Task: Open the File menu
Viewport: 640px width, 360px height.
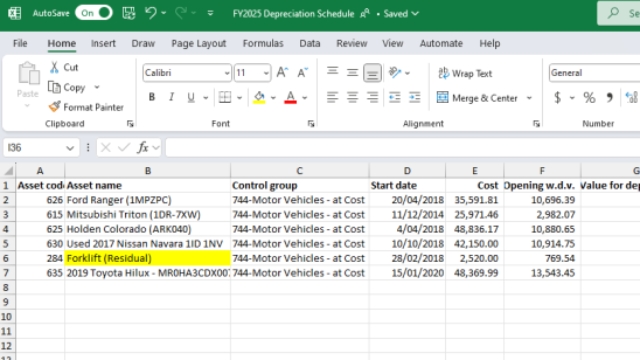Action: 20,43
